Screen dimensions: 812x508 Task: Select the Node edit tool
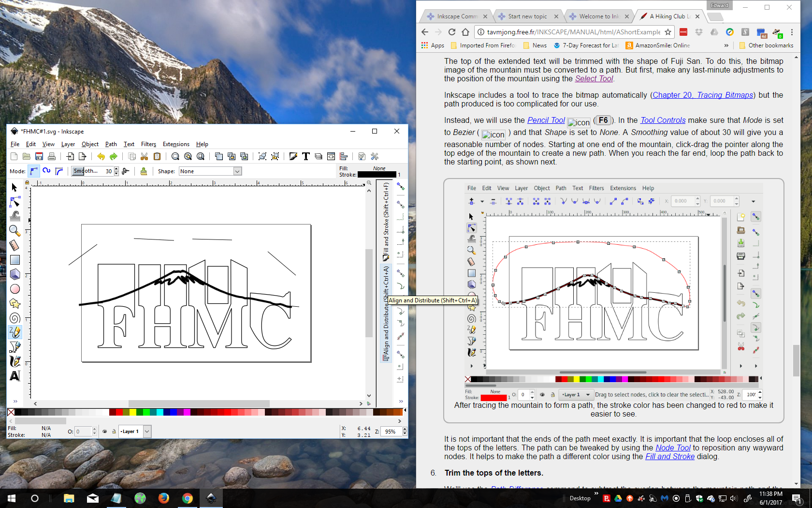point(14,202)
